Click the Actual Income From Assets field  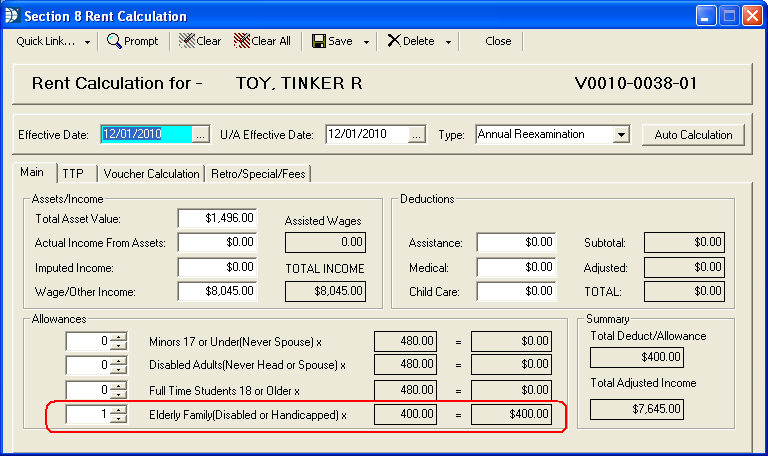click(x=217, y=242)
